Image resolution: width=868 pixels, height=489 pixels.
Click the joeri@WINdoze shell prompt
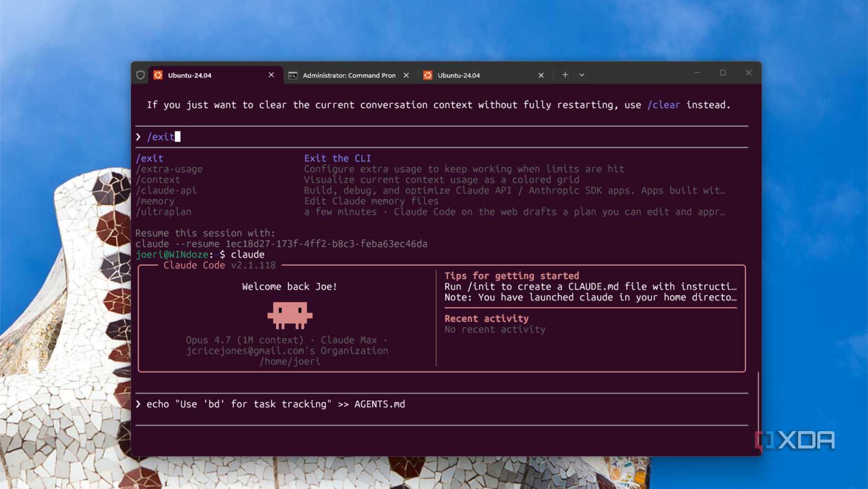tap(180, 254)
